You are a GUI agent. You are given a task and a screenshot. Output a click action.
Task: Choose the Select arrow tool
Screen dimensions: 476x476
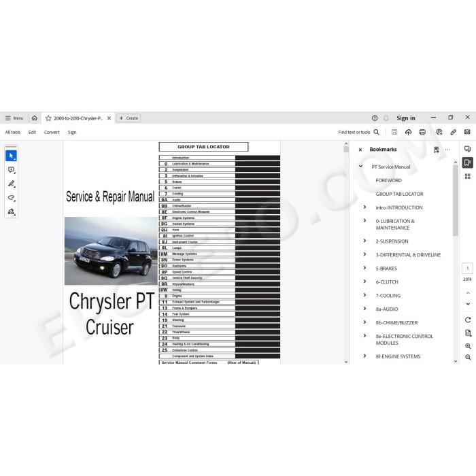tap(12, 156)
